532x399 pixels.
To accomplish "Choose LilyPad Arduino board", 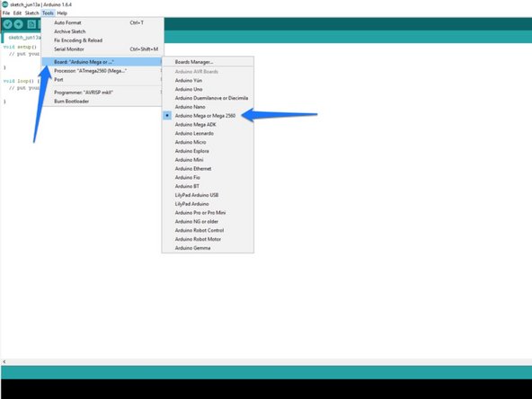I will pyautogui.click(x=208, y=204).
